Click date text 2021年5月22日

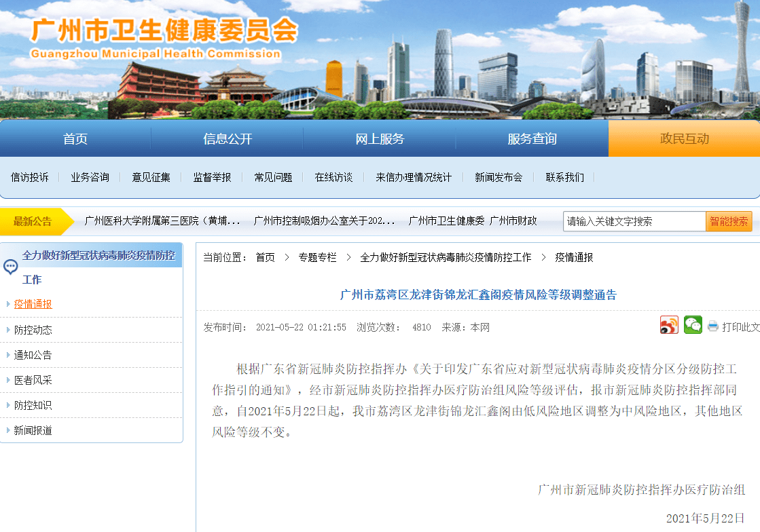(x=705, y=518)
